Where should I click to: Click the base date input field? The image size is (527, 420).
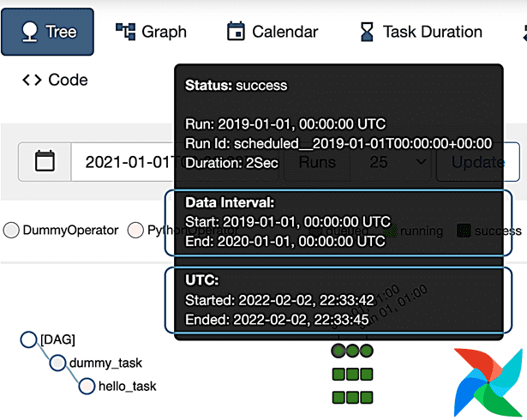[123, 161]
